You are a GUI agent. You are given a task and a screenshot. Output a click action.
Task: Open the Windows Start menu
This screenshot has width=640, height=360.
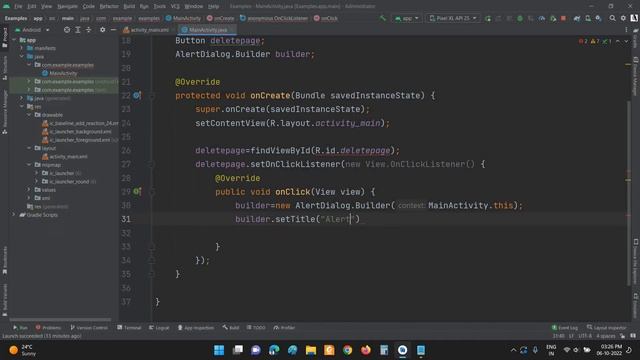coord(219,350)
